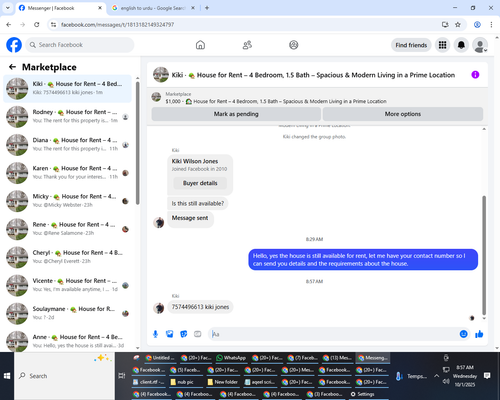View site information icon in address bar

point(53,25)
